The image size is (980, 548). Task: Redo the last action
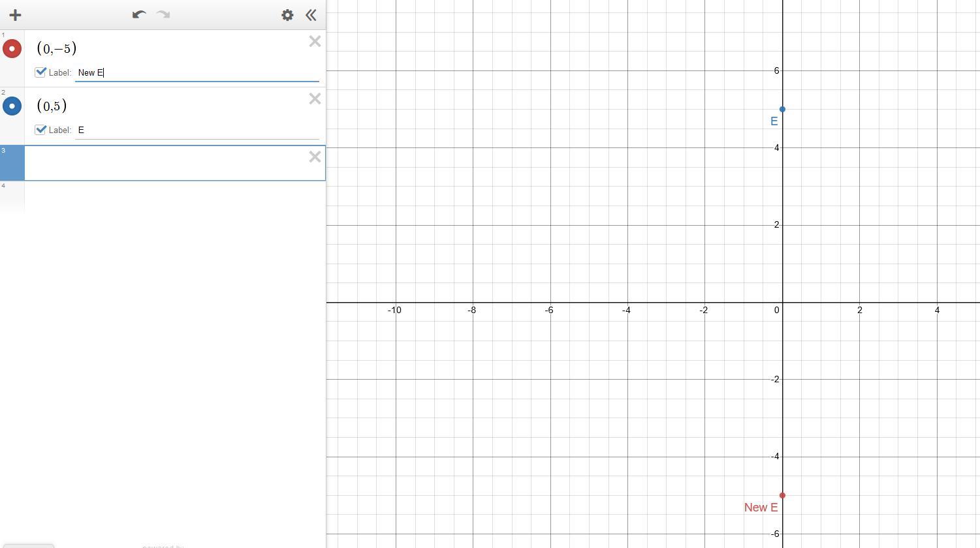[163, 14]
